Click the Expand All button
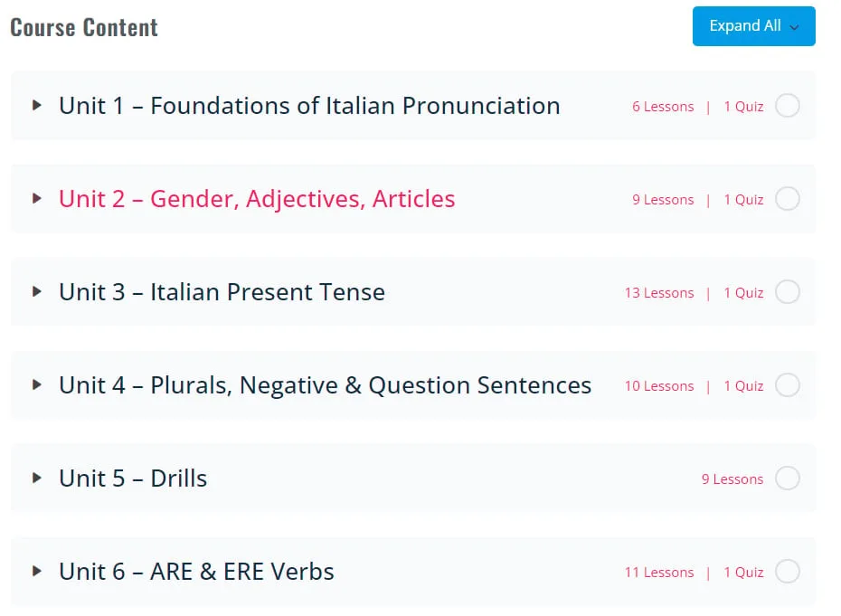The height and width of the screenshot is (616, 841). coord(753,26)
